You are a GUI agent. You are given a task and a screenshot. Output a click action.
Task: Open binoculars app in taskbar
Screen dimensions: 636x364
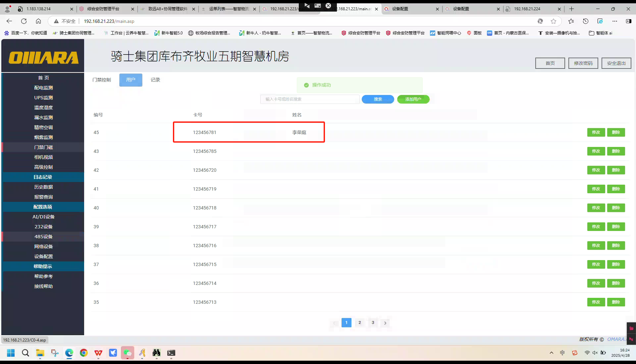pyautogui.click(x=157, y=353)
